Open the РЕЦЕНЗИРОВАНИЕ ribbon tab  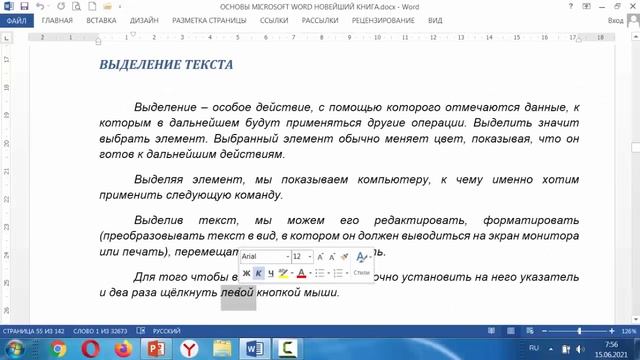[383, 20]
